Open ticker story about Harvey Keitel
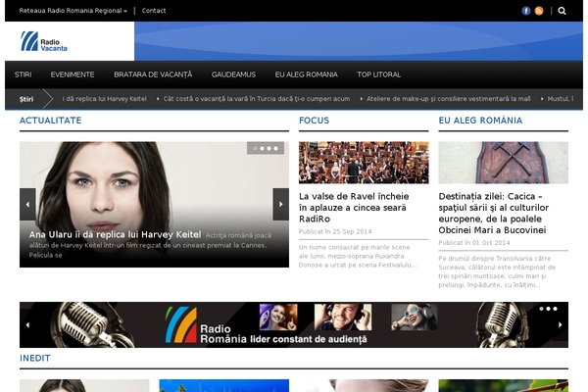This screenshot has height=392, width=588. [104, 99]
